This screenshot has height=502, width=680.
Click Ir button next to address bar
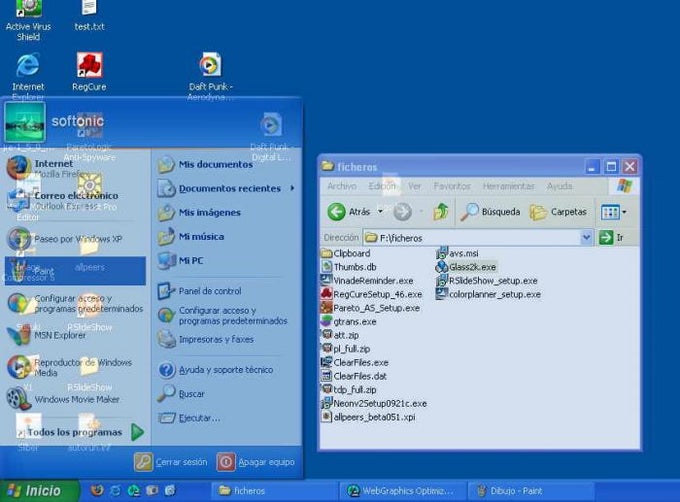611,238
